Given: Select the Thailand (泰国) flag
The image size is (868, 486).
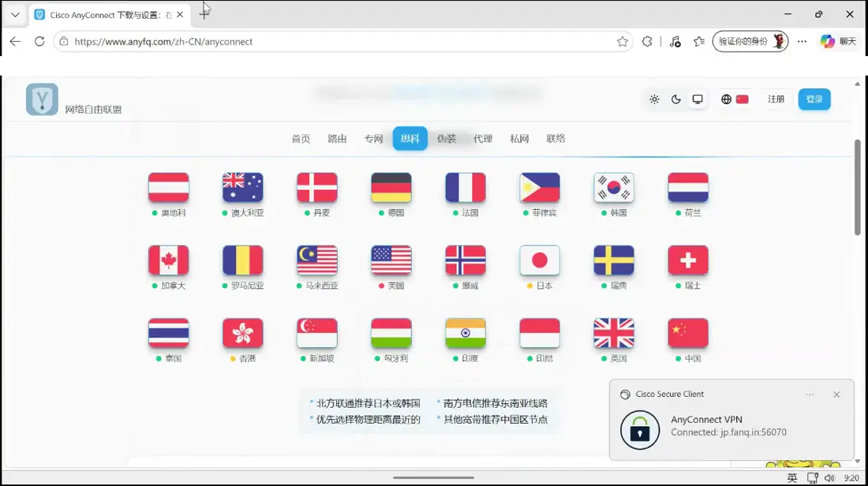Looking at the screenshot, I should (x=169, y=333).
